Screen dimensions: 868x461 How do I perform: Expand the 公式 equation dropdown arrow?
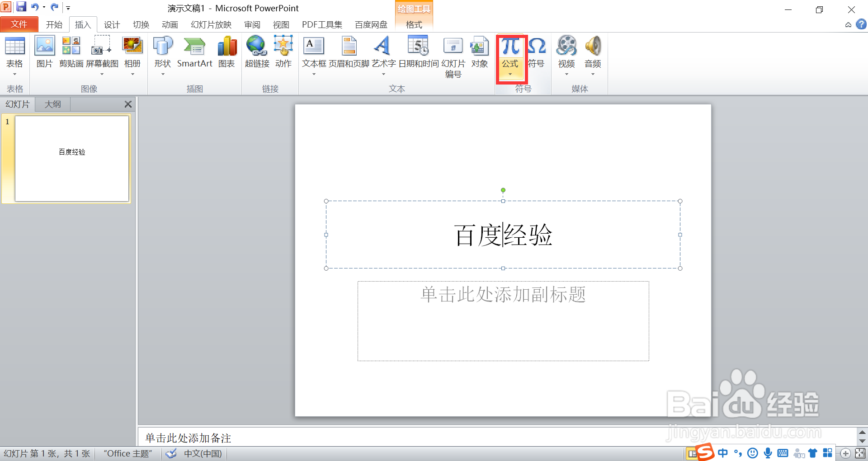[x=510, y=74]
